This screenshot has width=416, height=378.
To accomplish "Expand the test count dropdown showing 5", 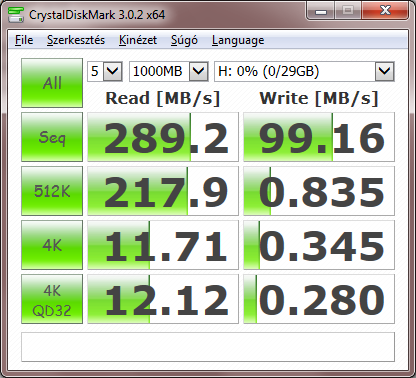I will [112, 71].
